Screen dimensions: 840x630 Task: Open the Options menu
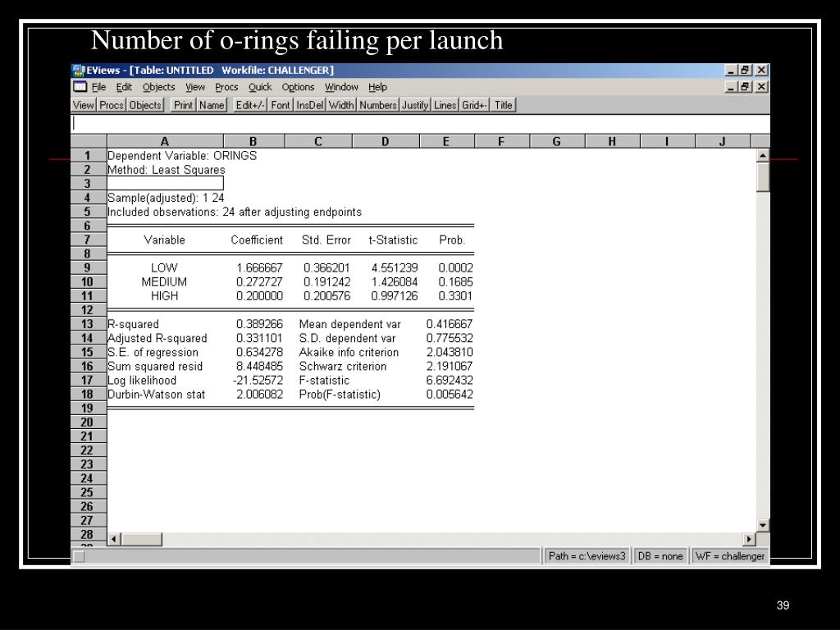pyautogui.click(x=298, y=87)
